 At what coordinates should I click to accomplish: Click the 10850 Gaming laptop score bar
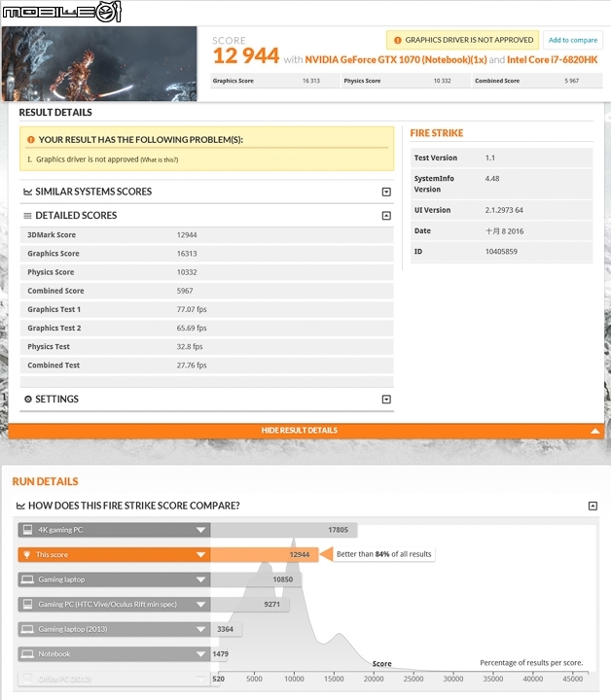[256, 579]
